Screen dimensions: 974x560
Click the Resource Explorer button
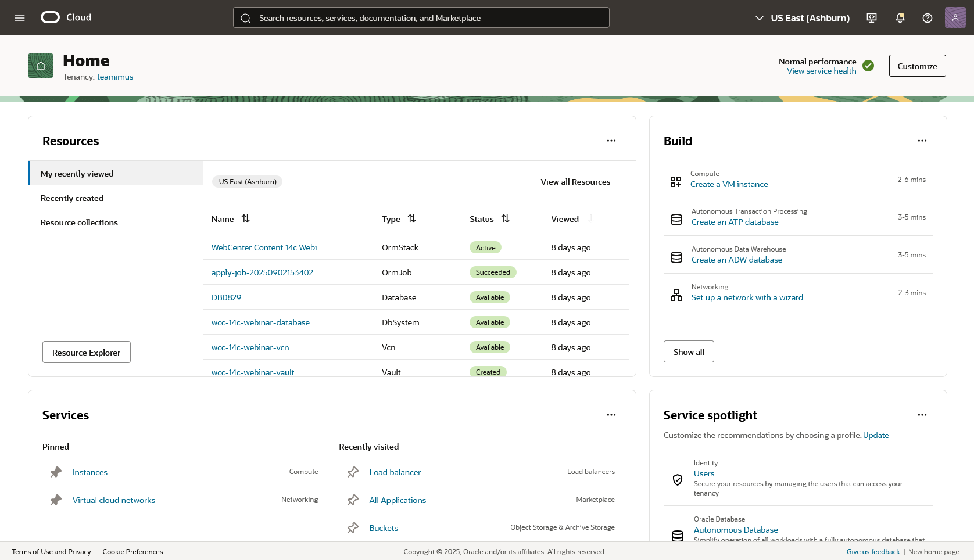pos(87,353)
